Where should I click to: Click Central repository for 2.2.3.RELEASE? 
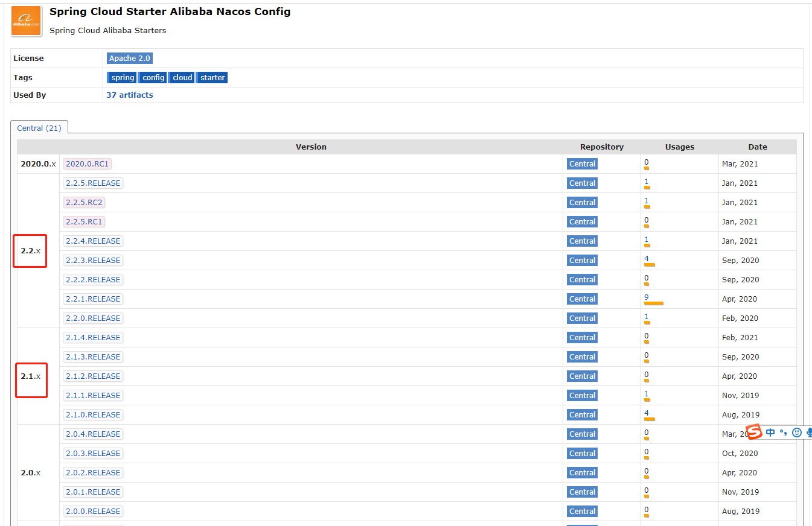click(x=582, y=261)
